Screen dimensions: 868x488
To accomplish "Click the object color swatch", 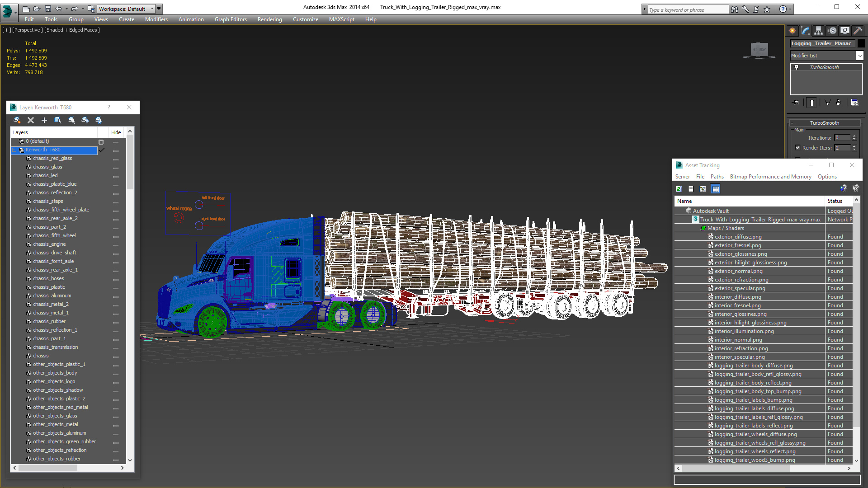I will click(861, 43).
